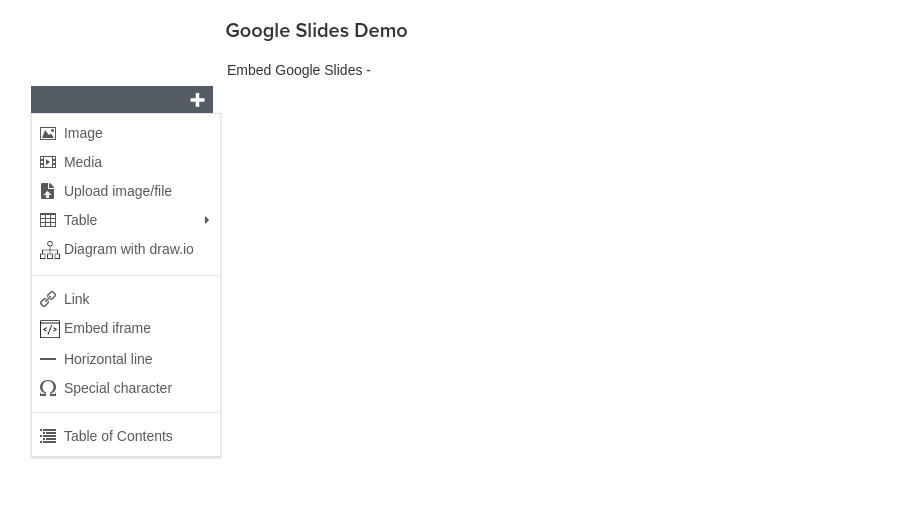This screenshot has height=530, width=908.
Task: Click the draw.io diagram icon
Action: pyautogui.click(x=50, y=250)
